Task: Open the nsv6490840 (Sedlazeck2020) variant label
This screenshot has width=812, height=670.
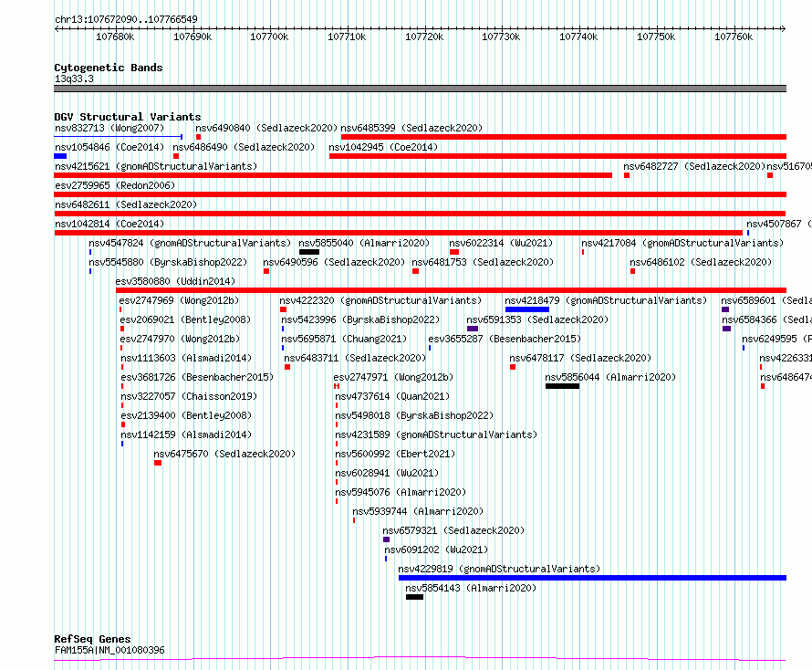Action: [266, 128]
